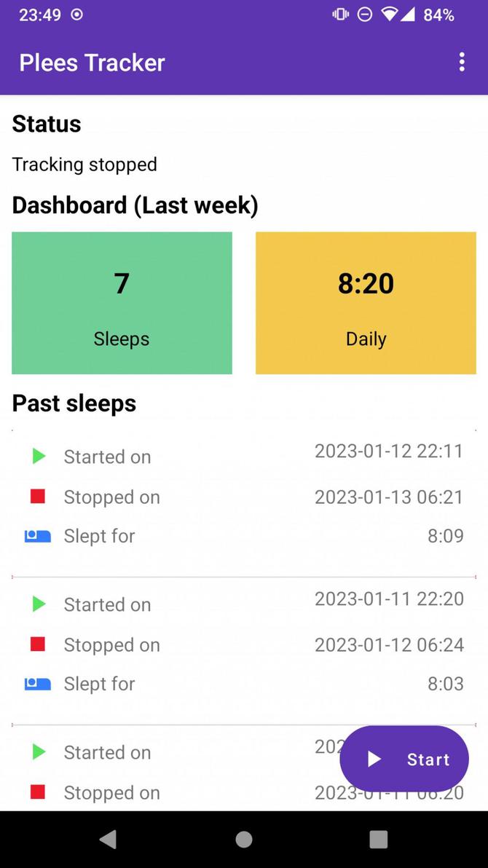
Task: Click the blue bed icon showing 8:09 slept
Action: coord(37,535)
